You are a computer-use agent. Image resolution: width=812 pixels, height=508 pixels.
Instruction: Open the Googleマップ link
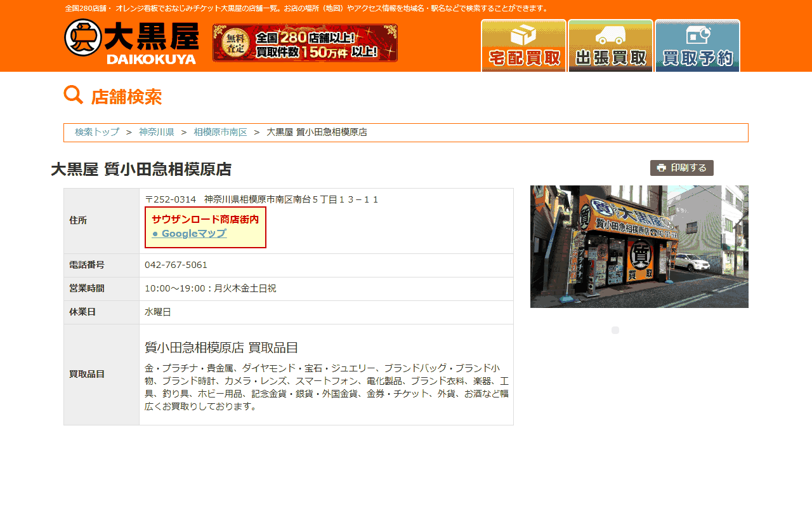point(189,233)
